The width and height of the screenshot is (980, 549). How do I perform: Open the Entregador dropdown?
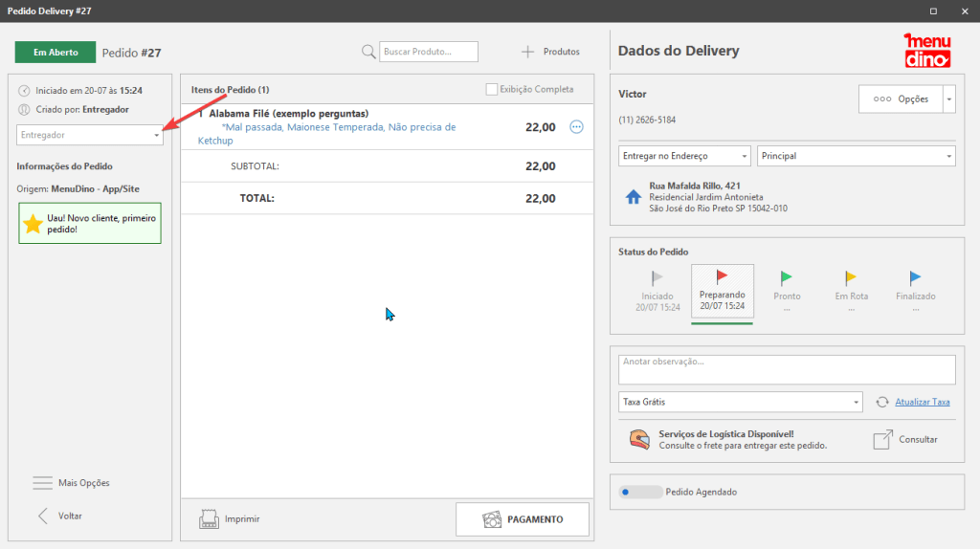point(90,135)
